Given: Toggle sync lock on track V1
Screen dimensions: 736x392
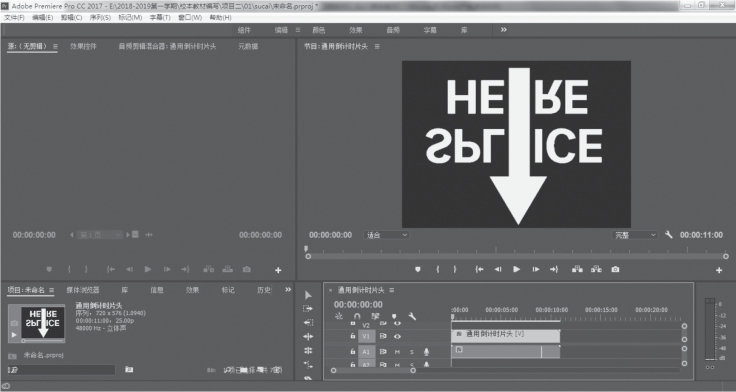Looking at the screenshot, I should [383, 336].
